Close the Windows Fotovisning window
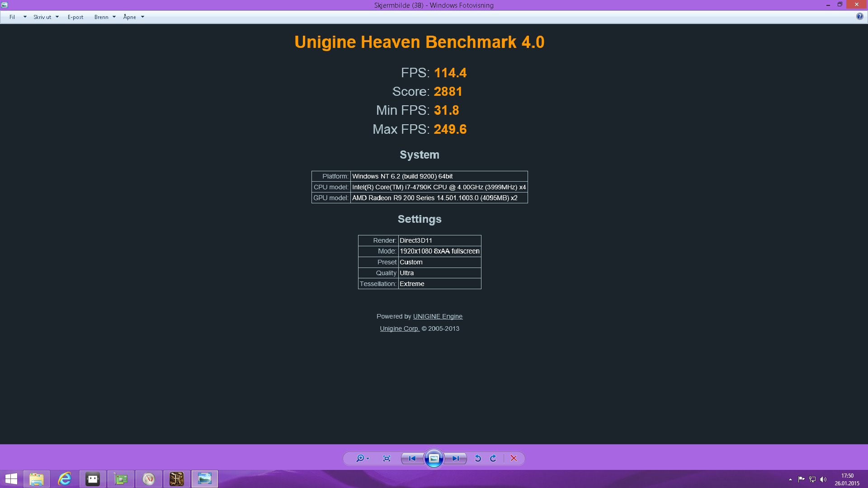 [857, 5]
